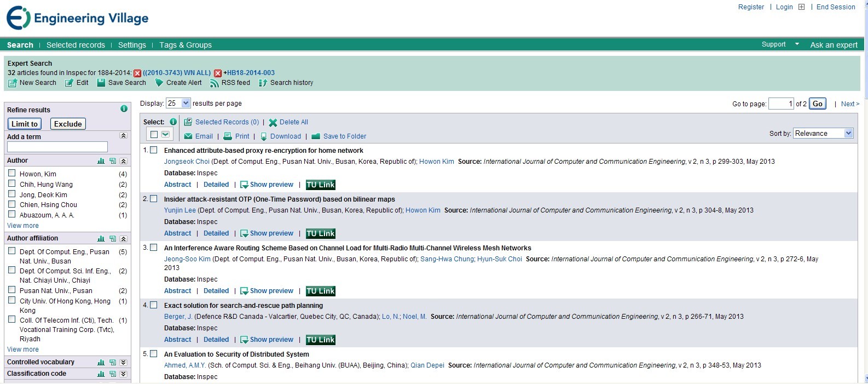Expand the Controlled vocabulary section
Image resolution: width=868 pixels, height=384 pixels.
pyautogui.click(x=124, y=362)
